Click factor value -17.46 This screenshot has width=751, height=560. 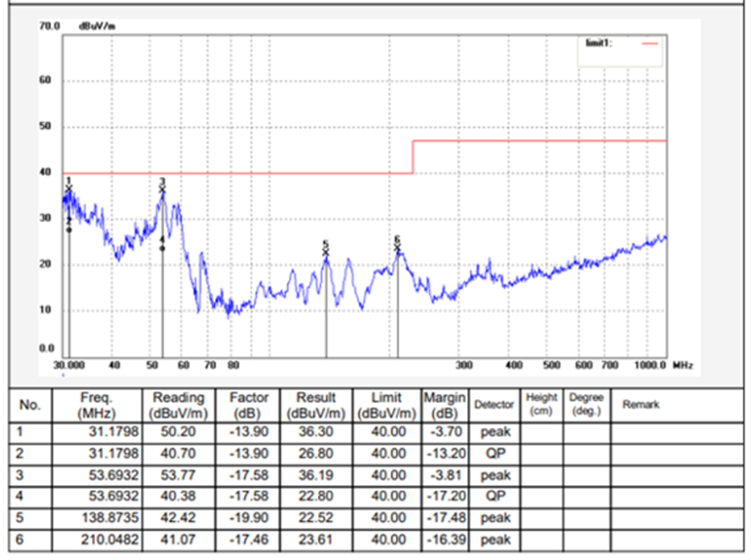coord(249,540)
